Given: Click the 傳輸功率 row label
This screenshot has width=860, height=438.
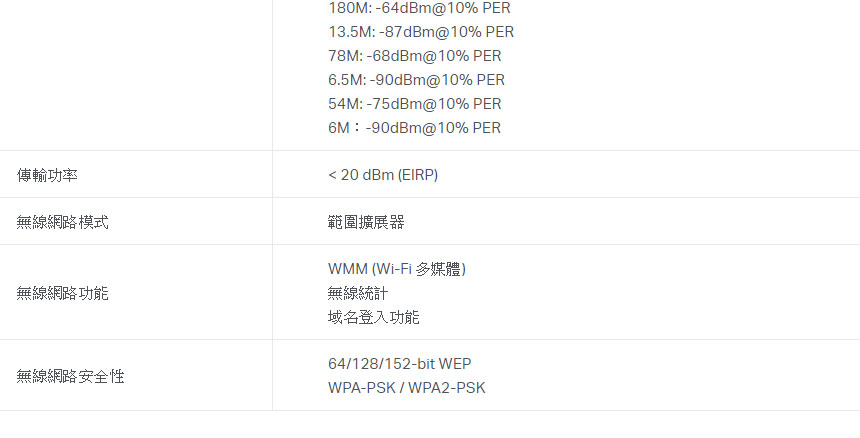Looking at the screenshot, I should coord(47,175).
